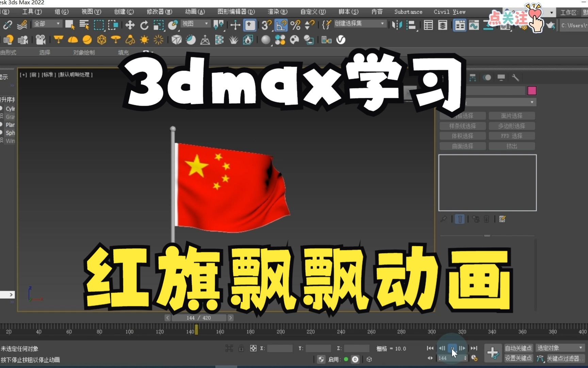
Task: Click the pink color swatch
Action: pos(532,91)
